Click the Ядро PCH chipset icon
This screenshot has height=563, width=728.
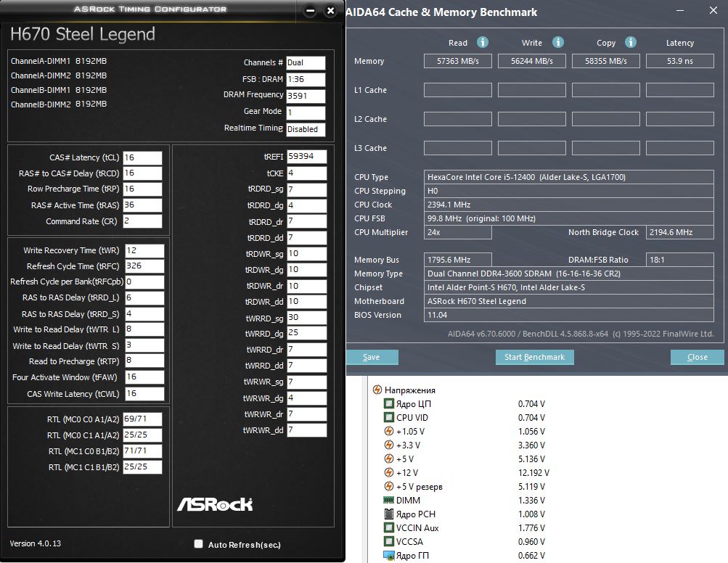click(388, 514)
